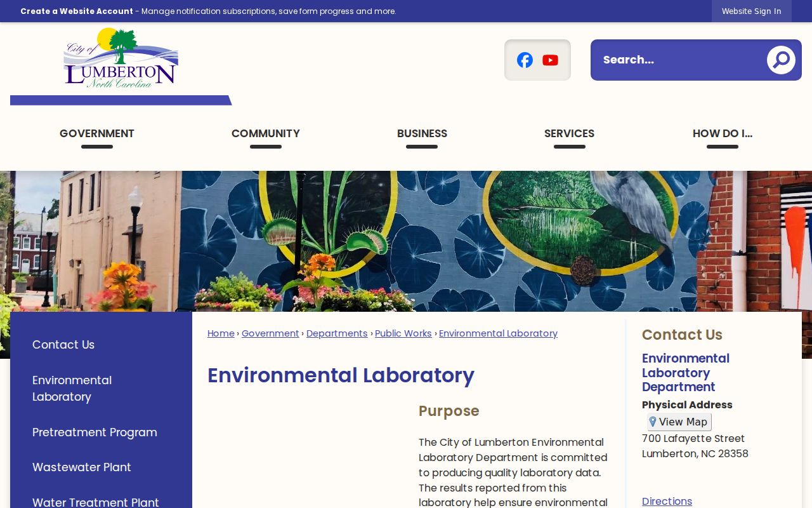Open the How Do I... menu

point(723,133)
